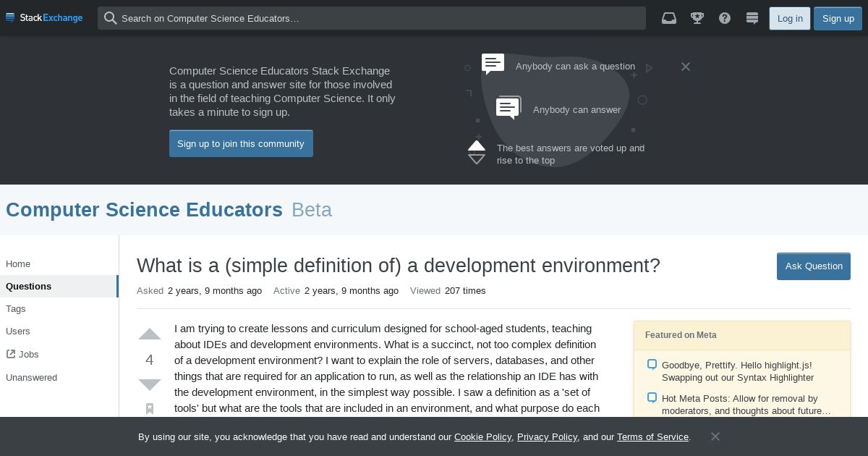Screen dimensions: 868x456
Task: Open the inbox icon in top bar
Action: click(x=669, y=18)
